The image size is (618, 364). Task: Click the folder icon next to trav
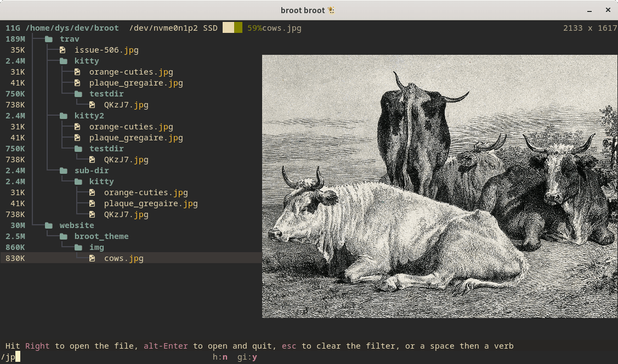[x=48, y=39]
